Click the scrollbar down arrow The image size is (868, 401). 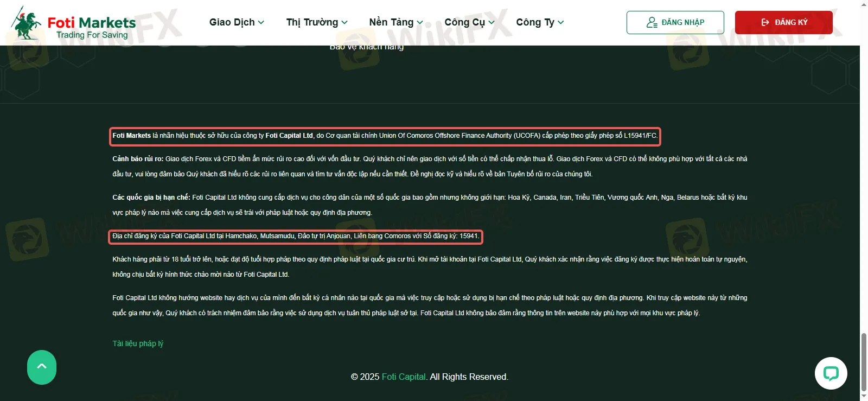click(x=864, y=397)
